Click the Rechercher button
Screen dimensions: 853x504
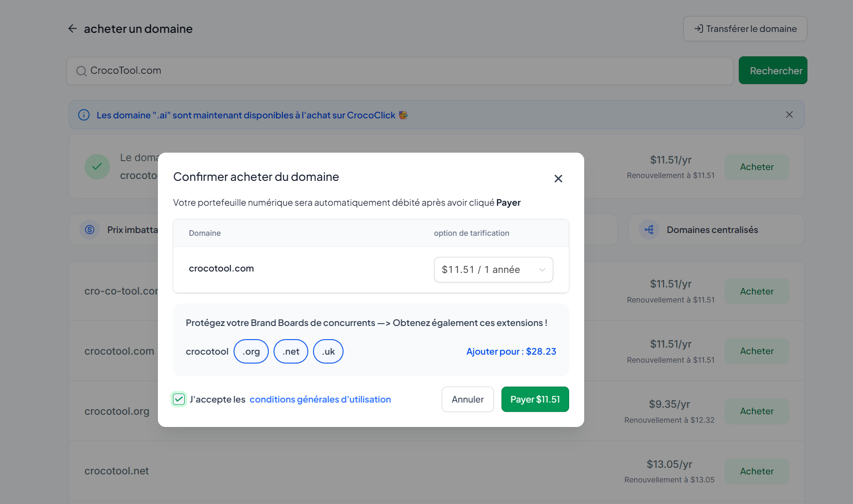pyautogui.click(x=773, y=70)
